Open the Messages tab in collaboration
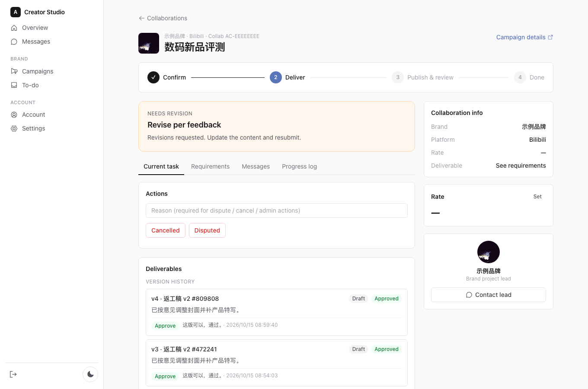Viewport: 588px width, 389px height. (256, 166)
